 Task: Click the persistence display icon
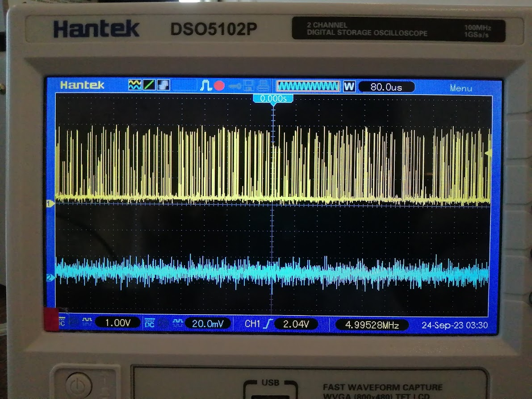[x=163, y=85]
